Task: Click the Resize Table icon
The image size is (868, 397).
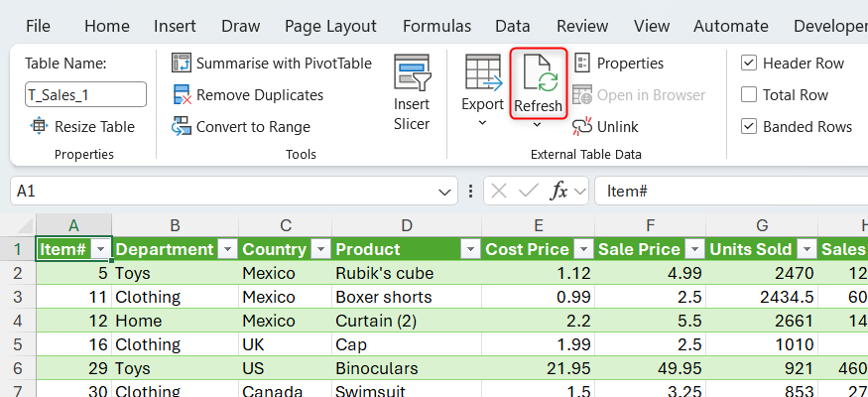Action: click(x=39, y=126)
